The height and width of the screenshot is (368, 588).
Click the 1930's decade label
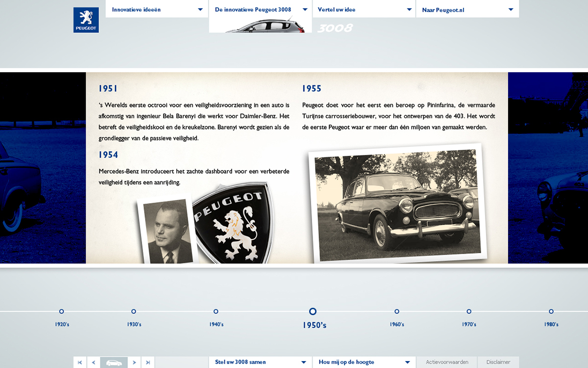134,324
